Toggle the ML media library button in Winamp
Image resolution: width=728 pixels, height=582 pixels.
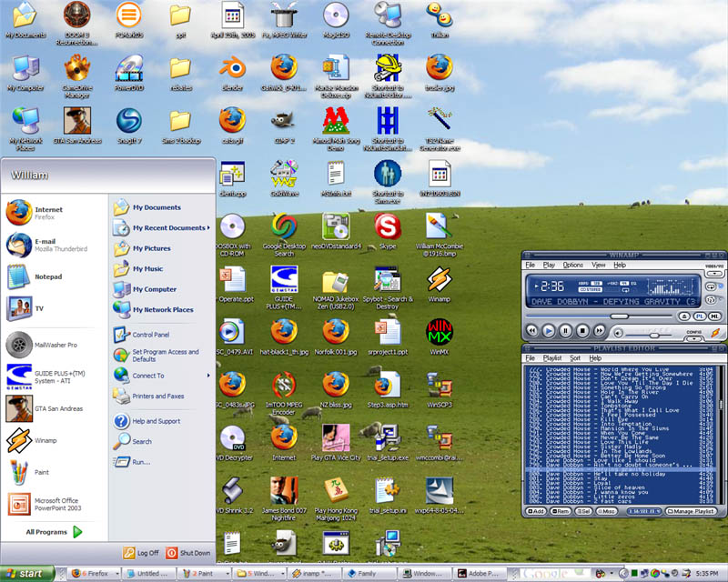point(714,316)
